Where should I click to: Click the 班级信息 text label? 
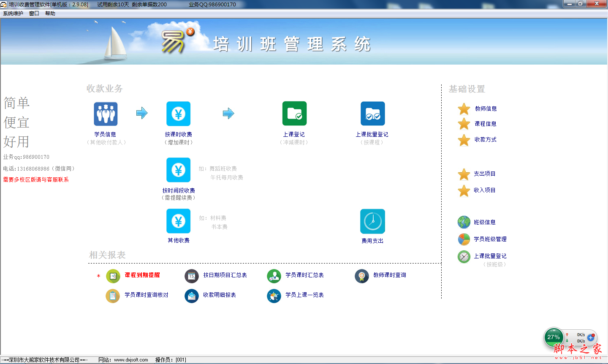coord(485,222)
